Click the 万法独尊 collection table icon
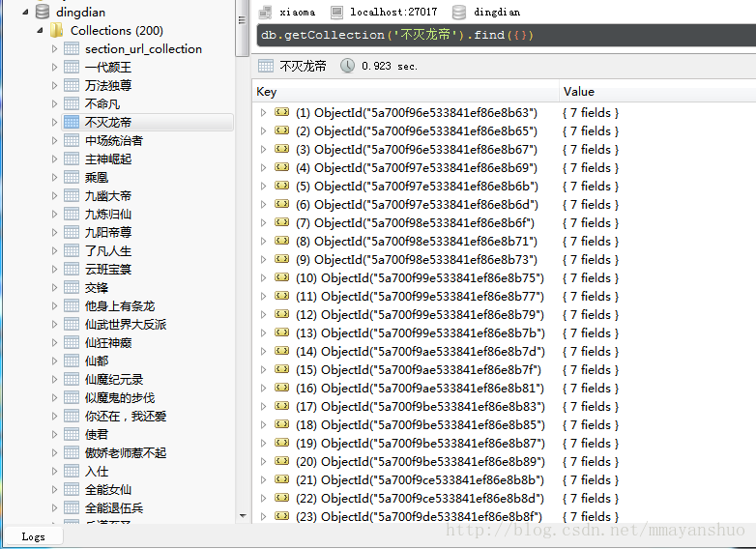756x549 pixels. coord(72,85)
